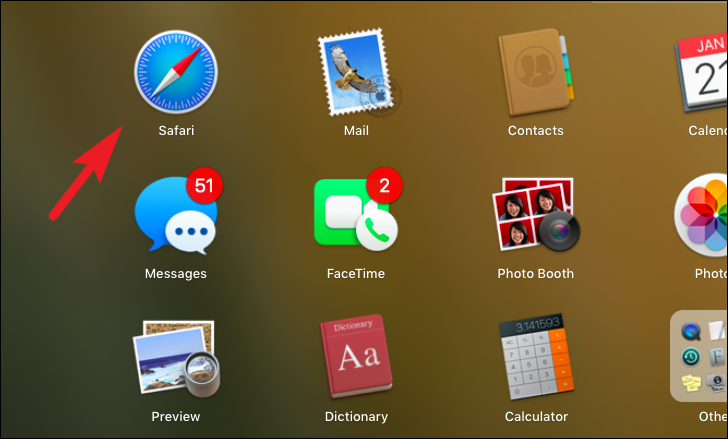Screen dimensions: 728x439
Task: Click the 51 badge on Messages
Action: click(204, 186)
